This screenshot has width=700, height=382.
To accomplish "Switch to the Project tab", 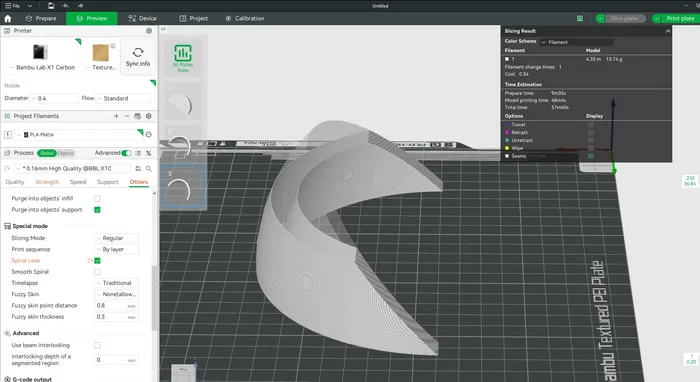I will (193, 18).
